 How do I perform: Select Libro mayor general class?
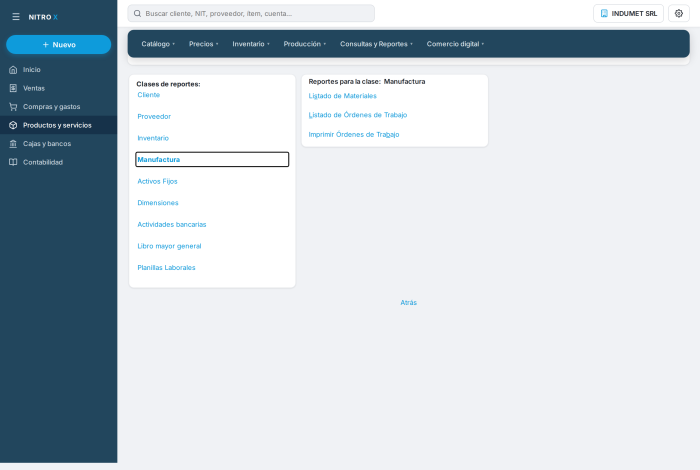coord(169,246)
